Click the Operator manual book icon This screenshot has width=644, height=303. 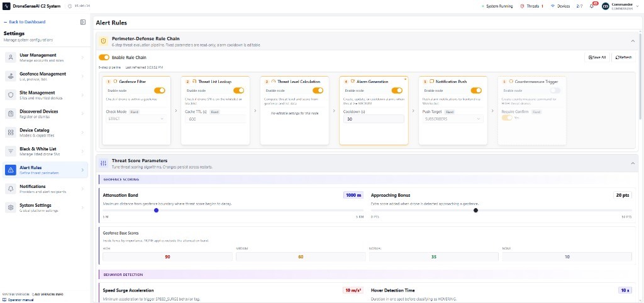click(4, 300)
